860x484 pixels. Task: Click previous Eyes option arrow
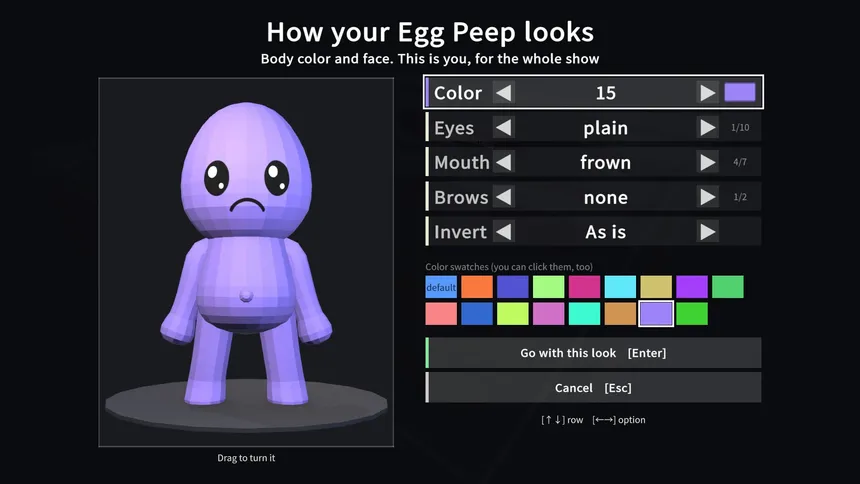[x=503, y=128]
